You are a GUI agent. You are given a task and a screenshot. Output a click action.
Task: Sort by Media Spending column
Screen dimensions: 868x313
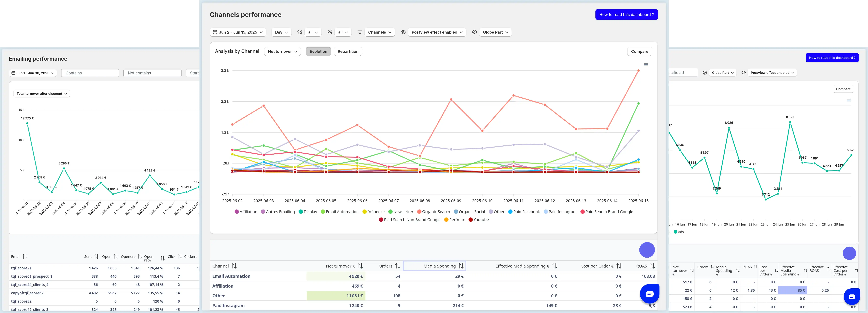coord(461,266)
